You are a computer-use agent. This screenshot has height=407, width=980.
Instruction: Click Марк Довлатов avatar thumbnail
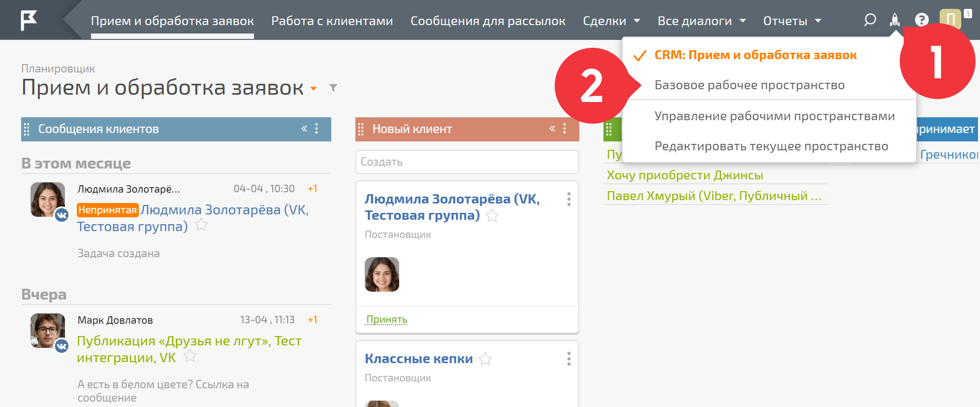(48, 331)
